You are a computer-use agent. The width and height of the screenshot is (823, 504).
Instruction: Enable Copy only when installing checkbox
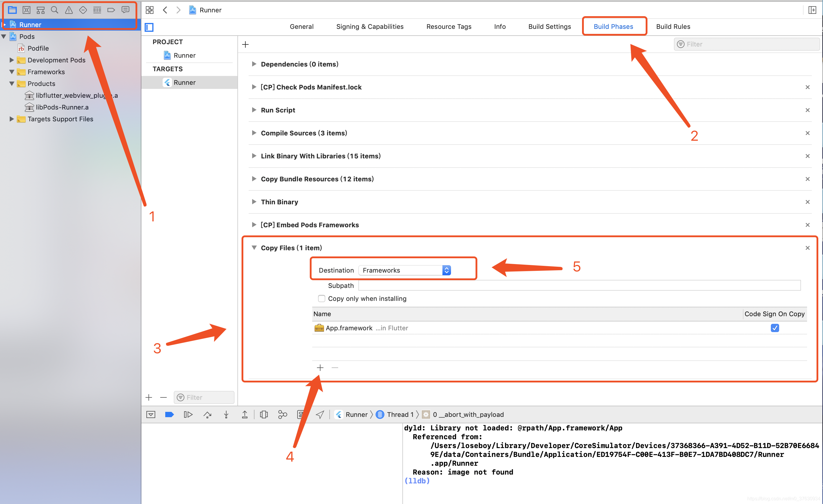(x=322, y=299)
